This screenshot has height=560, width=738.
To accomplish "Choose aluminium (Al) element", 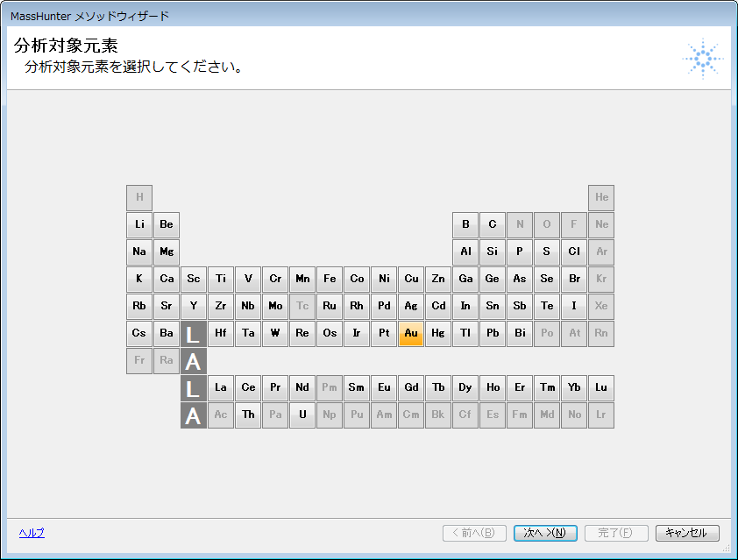I will (465, 252).
